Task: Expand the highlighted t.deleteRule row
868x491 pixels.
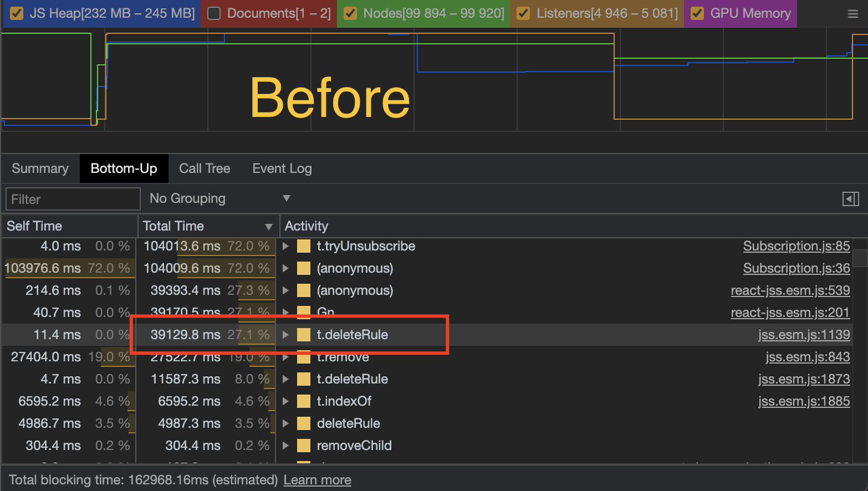Action: click(285, 334)
